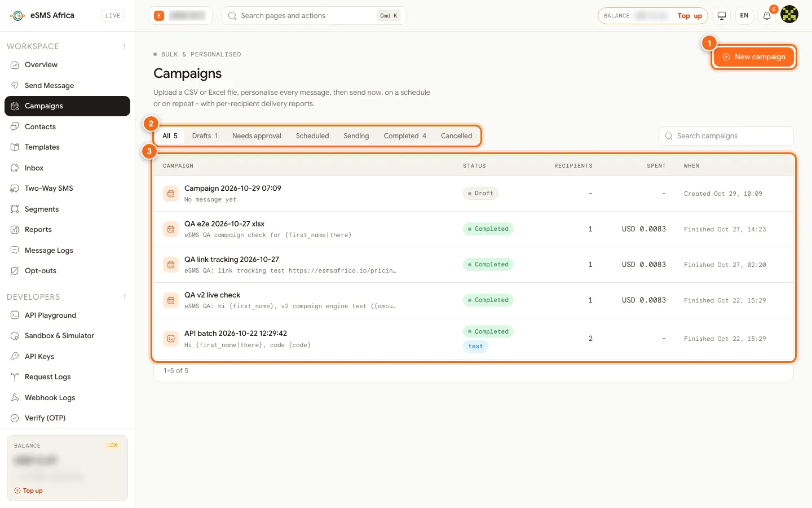
Task: Open the API Playground terminal icon
Action: [x=15, y=315]
